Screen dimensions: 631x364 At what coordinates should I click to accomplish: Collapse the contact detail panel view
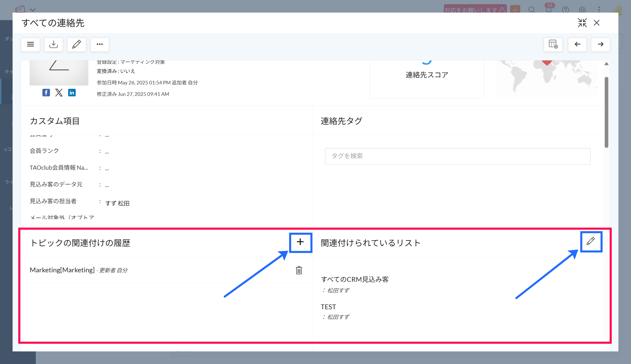coord(582,23)
